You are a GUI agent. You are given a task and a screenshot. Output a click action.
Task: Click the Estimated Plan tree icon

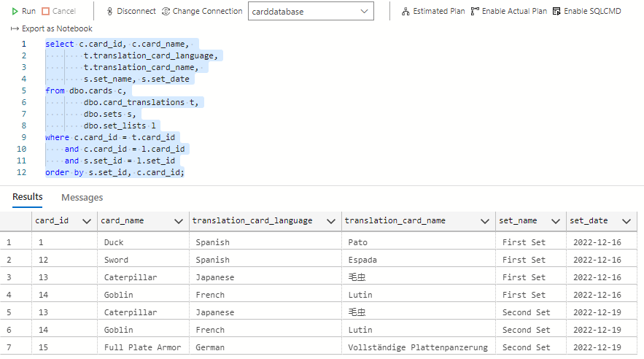pyautogui.click(x=406, y=11)
